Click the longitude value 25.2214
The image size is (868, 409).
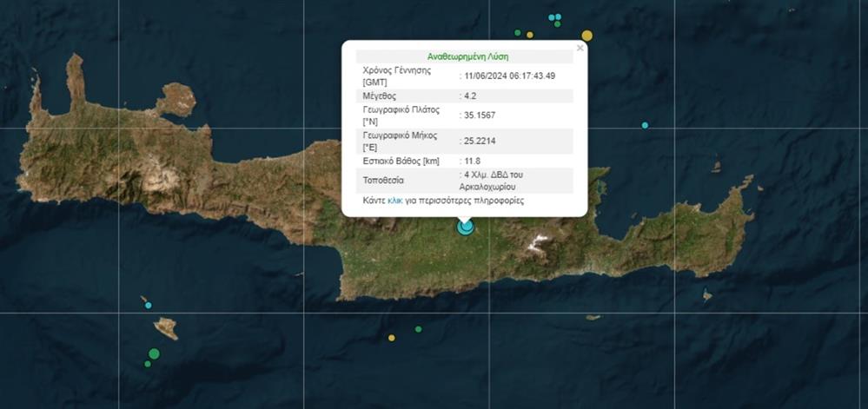tap(480, 141)
